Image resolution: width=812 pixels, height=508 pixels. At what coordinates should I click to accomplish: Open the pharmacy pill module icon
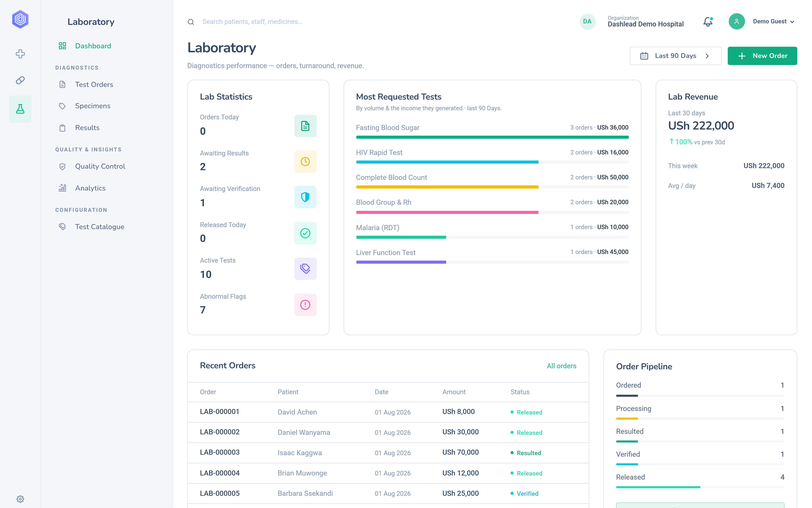click(20, 80)
